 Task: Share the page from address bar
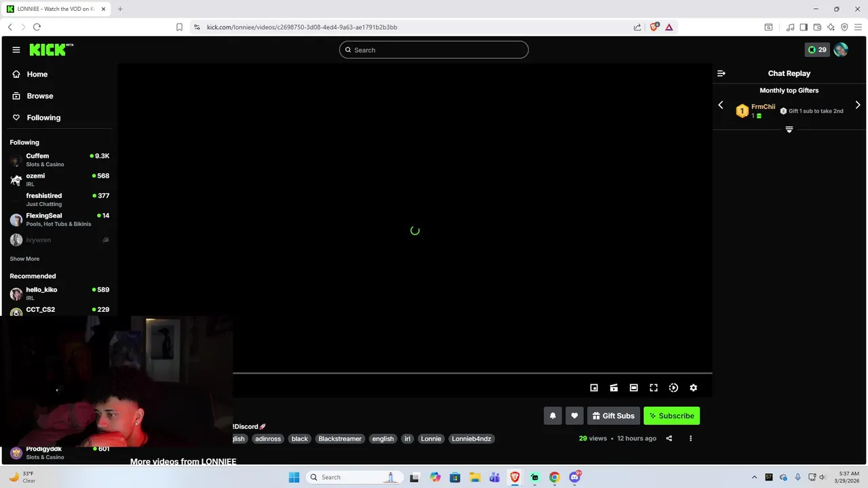[637, 27]
